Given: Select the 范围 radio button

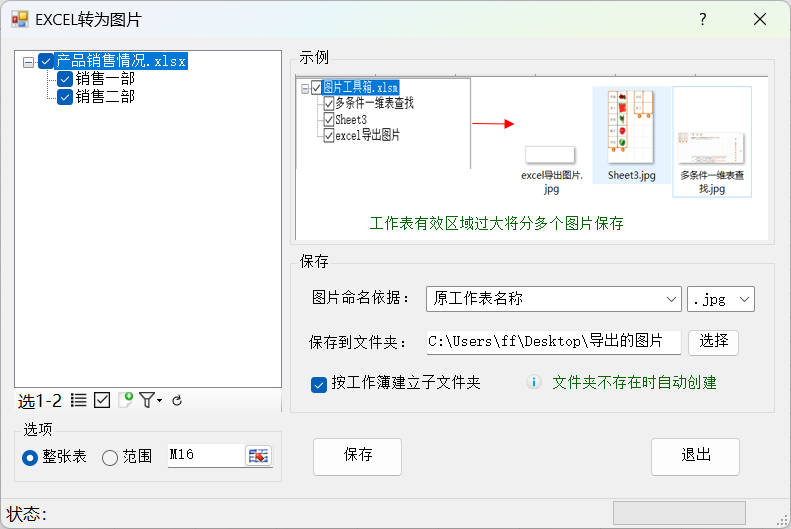Looking at the screenshot, I should point(110,457).
